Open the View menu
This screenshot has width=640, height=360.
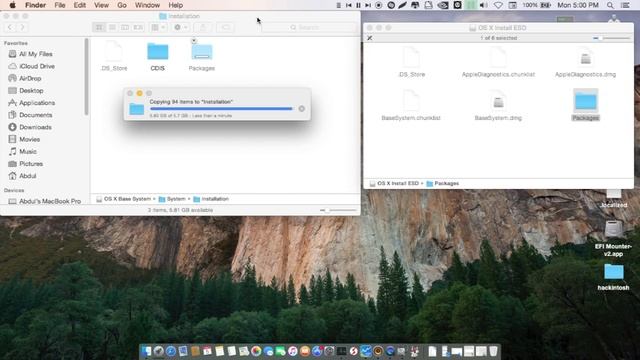(101, 5)
